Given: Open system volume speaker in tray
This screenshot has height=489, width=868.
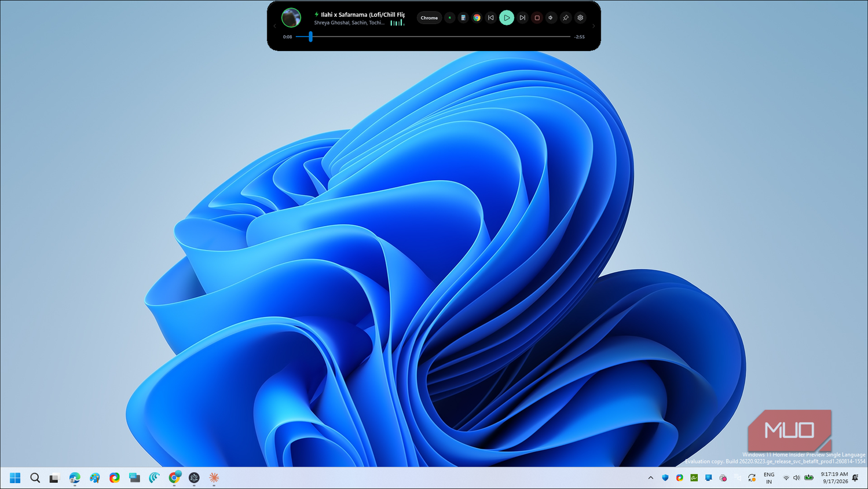Looking at the screenshot, I should (x=796, y=478).
